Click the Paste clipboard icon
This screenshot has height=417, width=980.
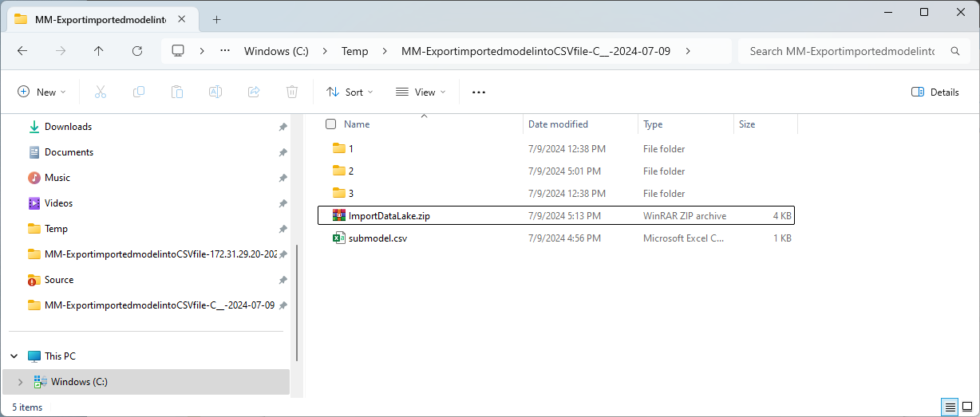pos(177,92)
